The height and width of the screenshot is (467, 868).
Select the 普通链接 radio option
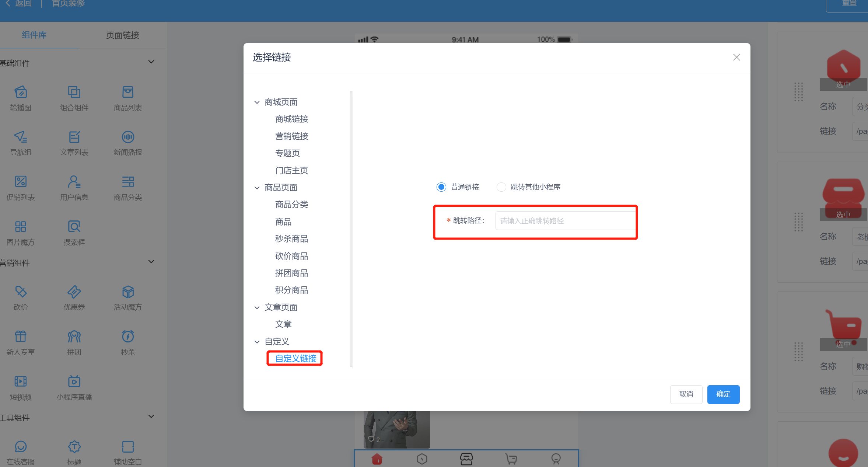(441, 187)
